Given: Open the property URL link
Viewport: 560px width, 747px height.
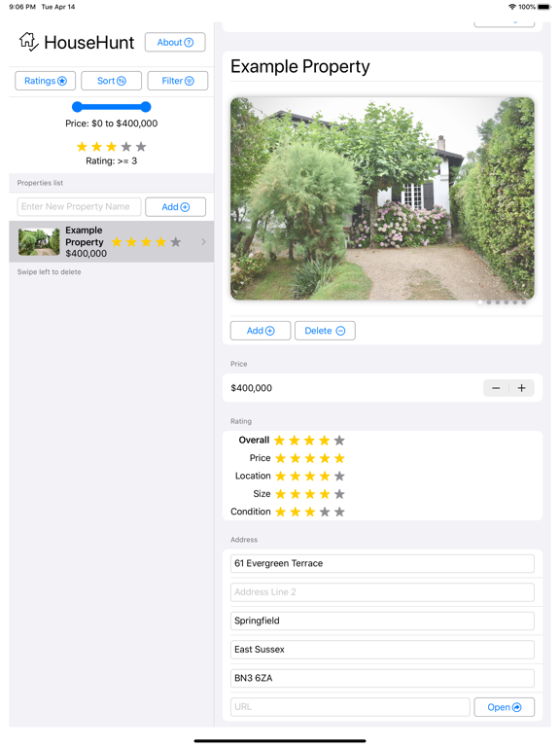Looking at the screenshot, I should pos(505,707).
